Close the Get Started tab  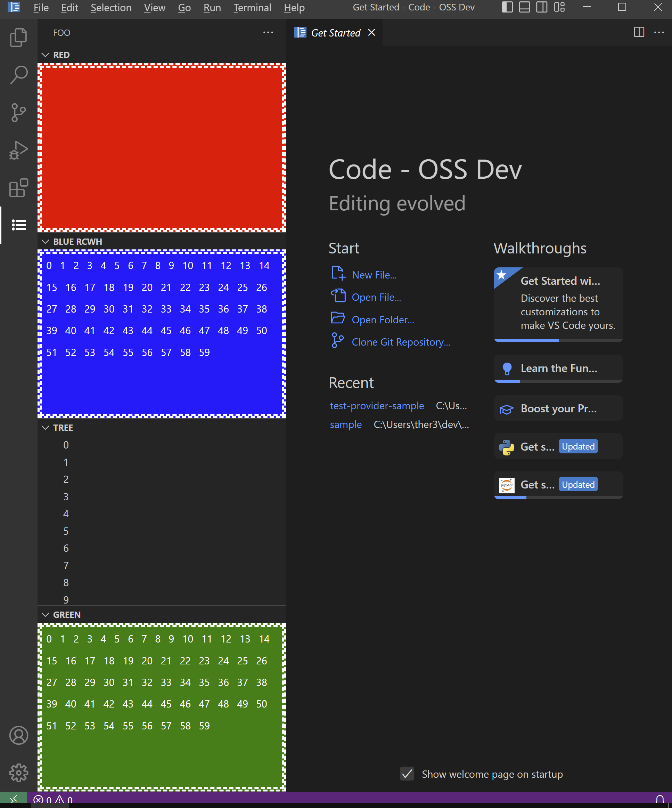pos(371,33)
